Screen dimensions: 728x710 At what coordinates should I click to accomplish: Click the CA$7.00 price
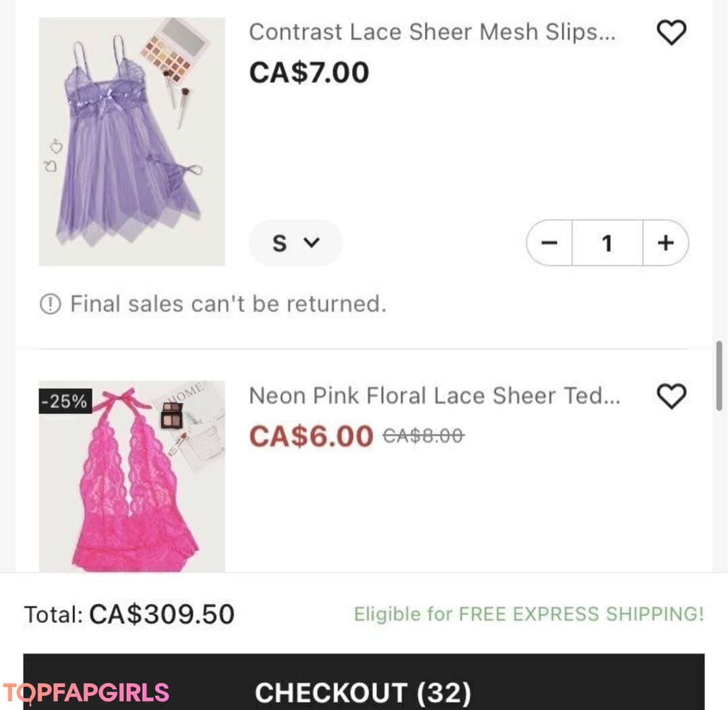[x=309, y=72]
